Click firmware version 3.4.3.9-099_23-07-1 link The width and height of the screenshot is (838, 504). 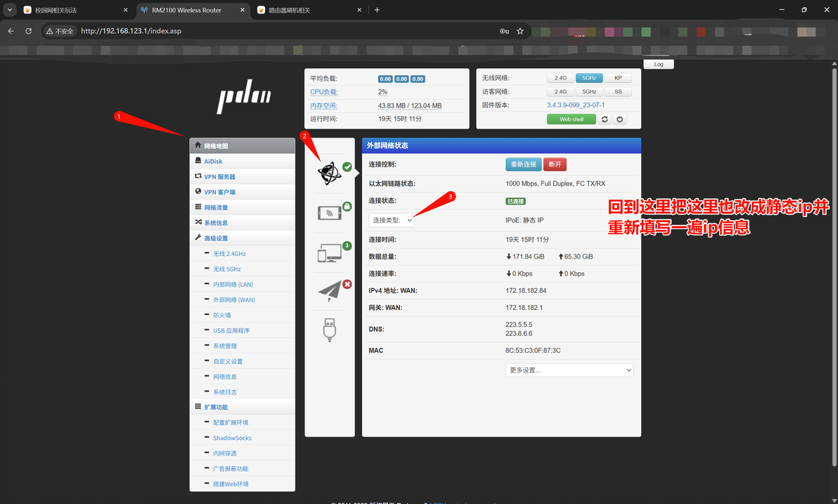click(576, 105)
